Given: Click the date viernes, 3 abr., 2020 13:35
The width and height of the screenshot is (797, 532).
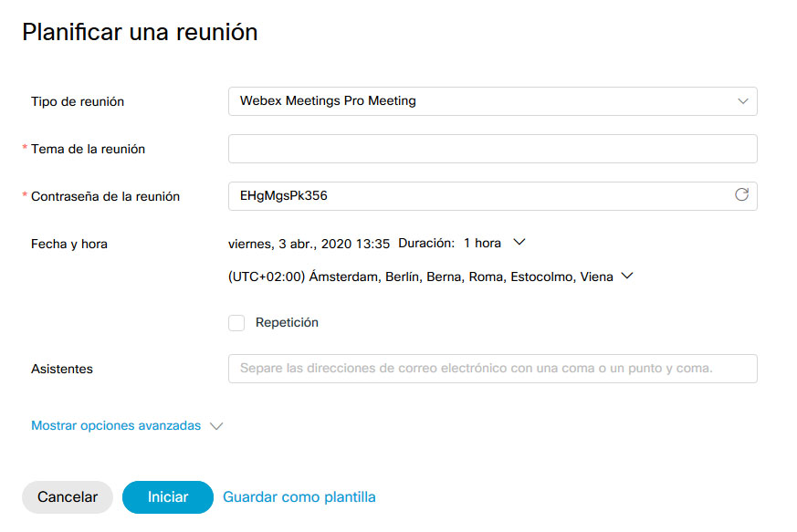Looking at the screenshot, I should pyautogui.click(x=309, y=244).
